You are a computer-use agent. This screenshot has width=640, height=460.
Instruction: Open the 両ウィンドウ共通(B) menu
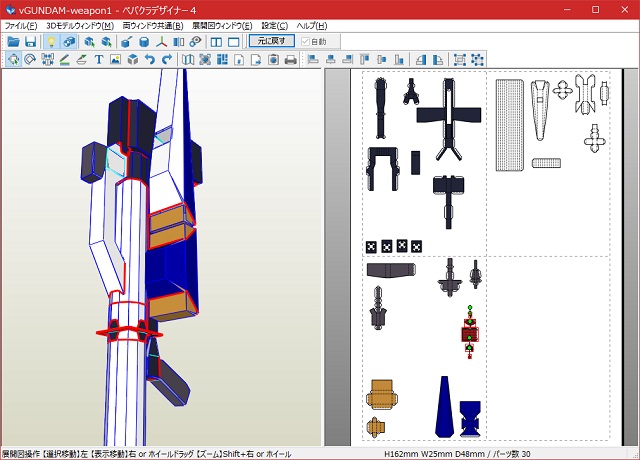point(153,26)
